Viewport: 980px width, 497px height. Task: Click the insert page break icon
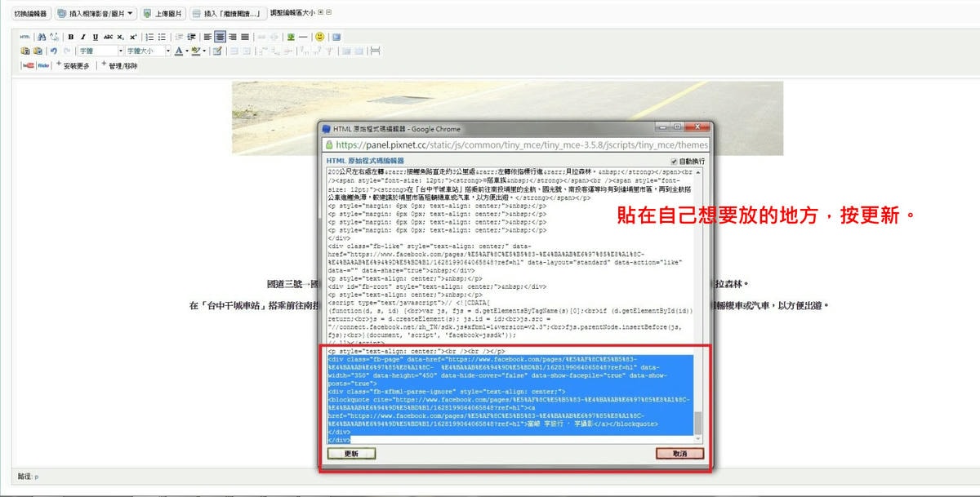(x=375, y=51)
